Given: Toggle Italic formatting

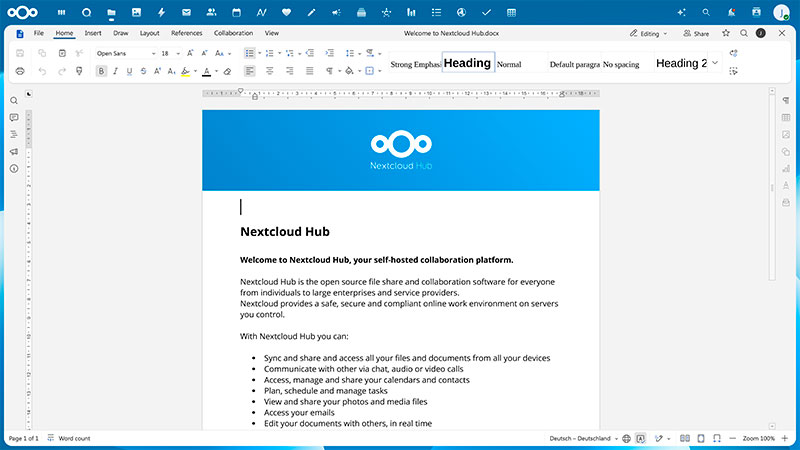Looking at the screenshot, I should click(x=115, y=71).
